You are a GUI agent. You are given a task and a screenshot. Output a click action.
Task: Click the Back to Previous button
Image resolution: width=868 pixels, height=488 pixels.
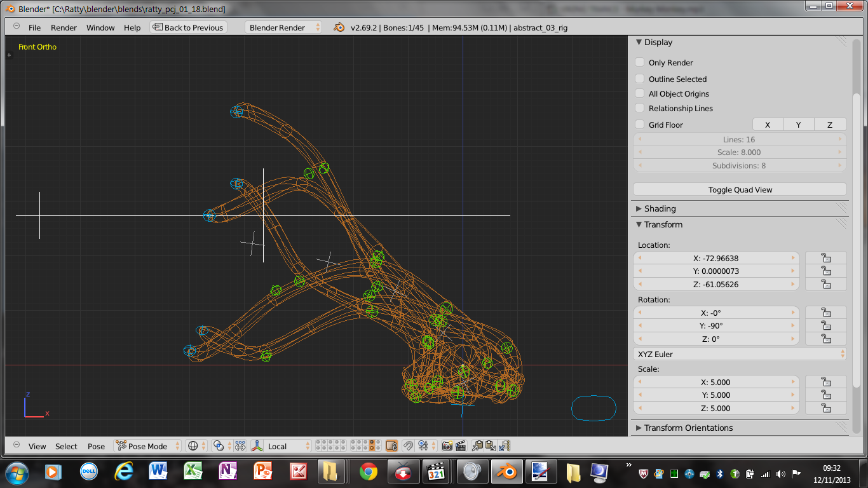coord(188,27)
